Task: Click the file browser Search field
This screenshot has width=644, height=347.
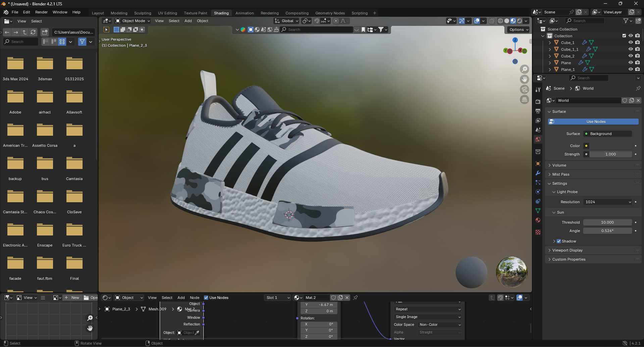Action: tap(21, 42)
